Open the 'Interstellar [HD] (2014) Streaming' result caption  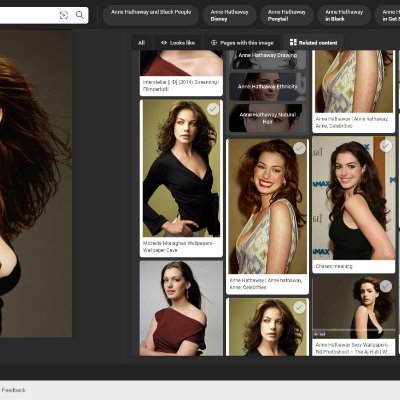[x=181, y=86]
